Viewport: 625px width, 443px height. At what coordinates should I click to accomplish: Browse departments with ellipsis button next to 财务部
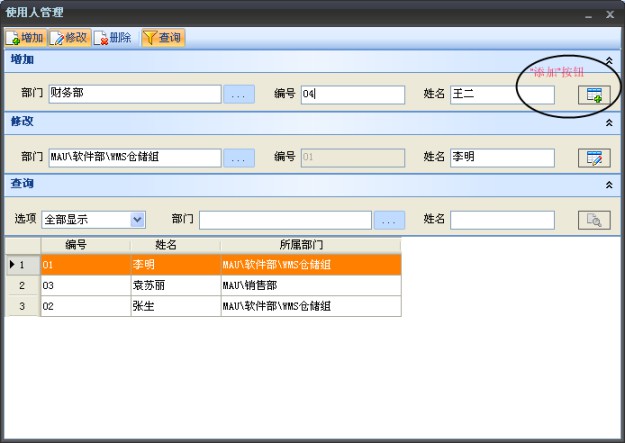238,95
